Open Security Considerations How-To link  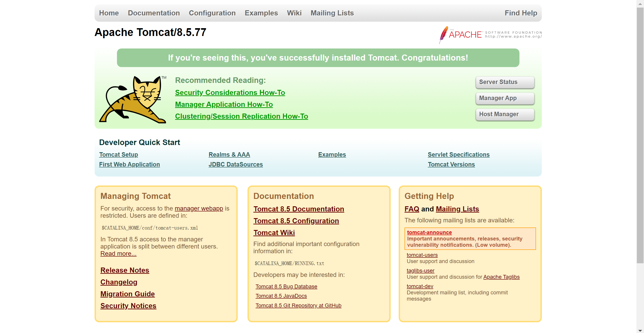pos(230,93)
